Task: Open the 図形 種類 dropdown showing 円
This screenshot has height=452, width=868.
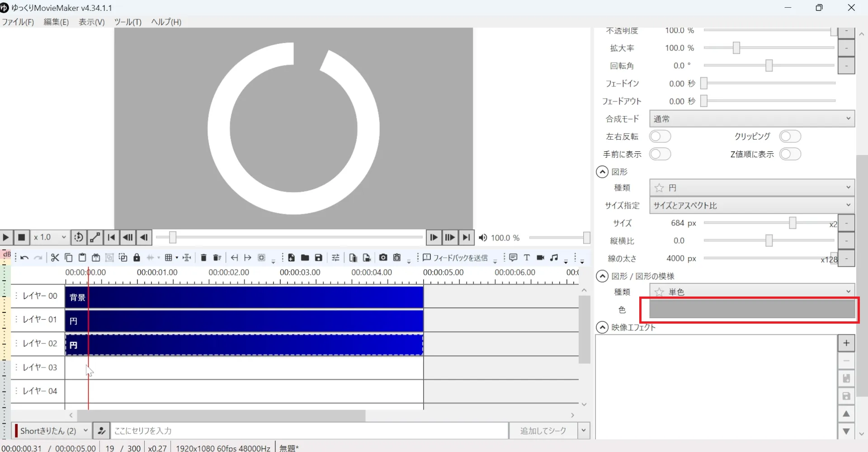Action: (x=752, y=188)
